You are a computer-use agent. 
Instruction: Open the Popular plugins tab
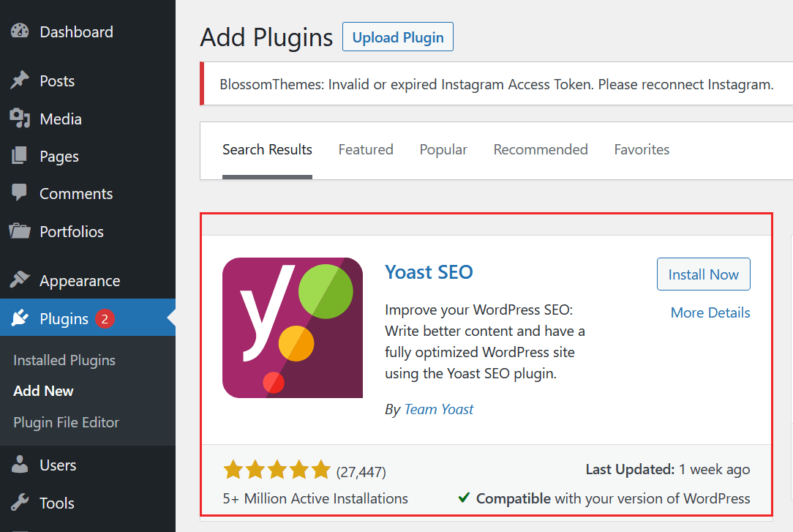pos(443,149)
